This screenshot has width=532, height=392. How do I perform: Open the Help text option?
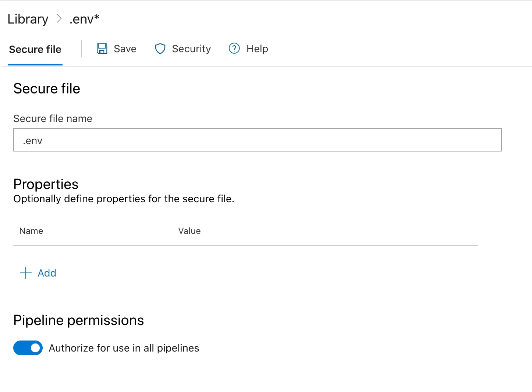pyautogui.click(x=257, y=49)
